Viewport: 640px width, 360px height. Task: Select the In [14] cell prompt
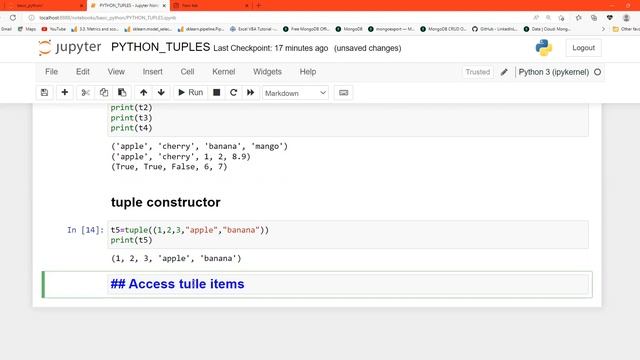pyautogui.click(x=85, y=230)
